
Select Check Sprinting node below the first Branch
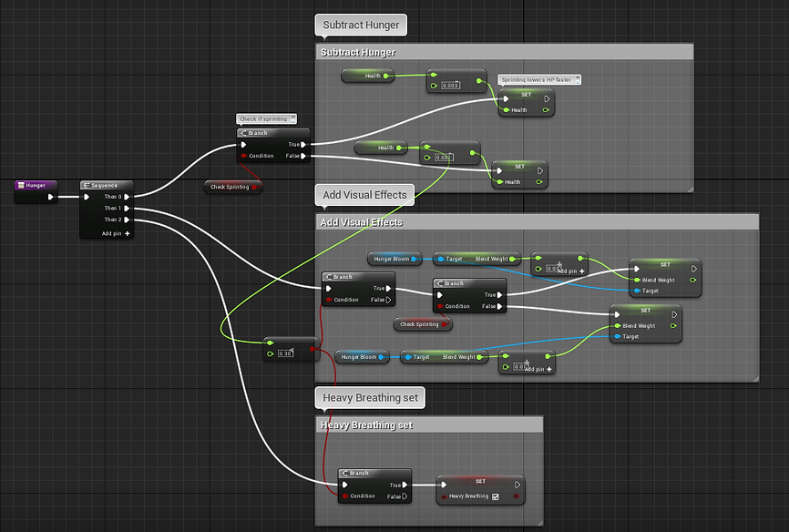coord(233,187)
